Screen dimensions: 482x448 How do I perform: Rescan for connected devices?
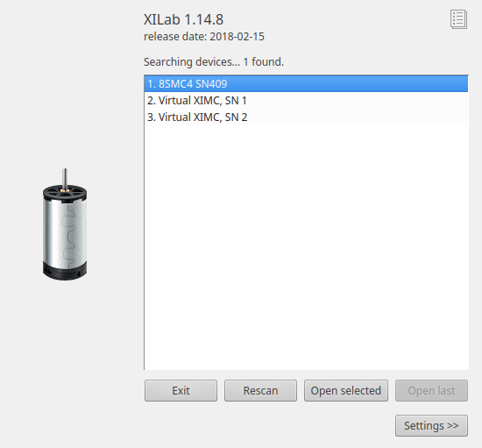click(x=260, y=390)
